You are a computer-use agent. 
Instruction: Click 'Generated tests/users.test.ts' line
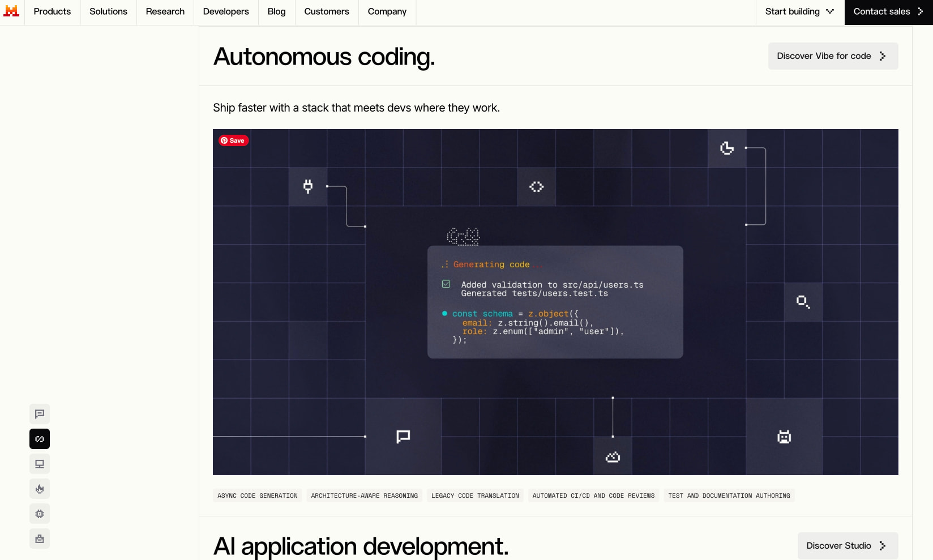[x=534, y=293]
